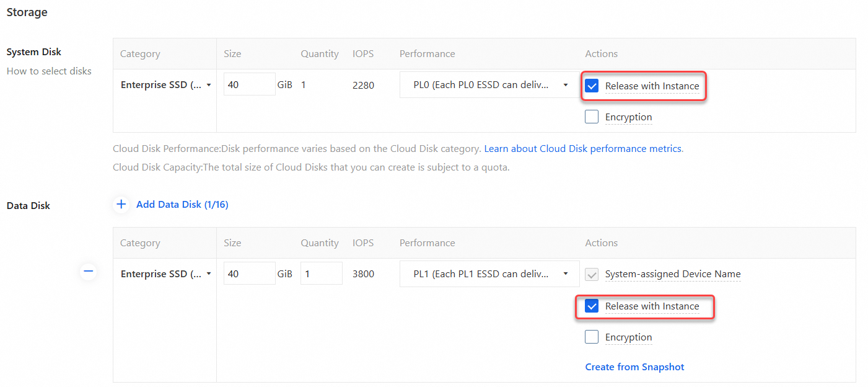Toggle System Disk Release with Instance checkbox
Screen dimensions: 868x387
(x=592, y=86)
